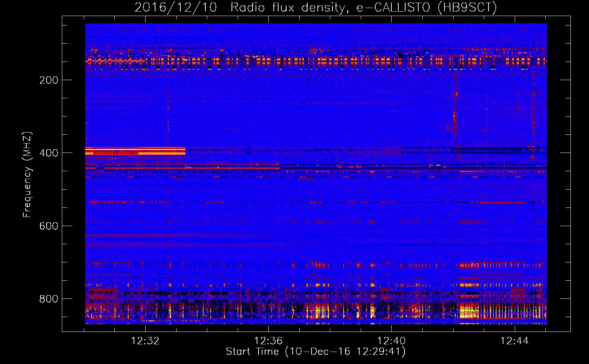This screenshot has width=589, height=364.
Task: Click the 400 frequency tick label
Action: (49, 153)
